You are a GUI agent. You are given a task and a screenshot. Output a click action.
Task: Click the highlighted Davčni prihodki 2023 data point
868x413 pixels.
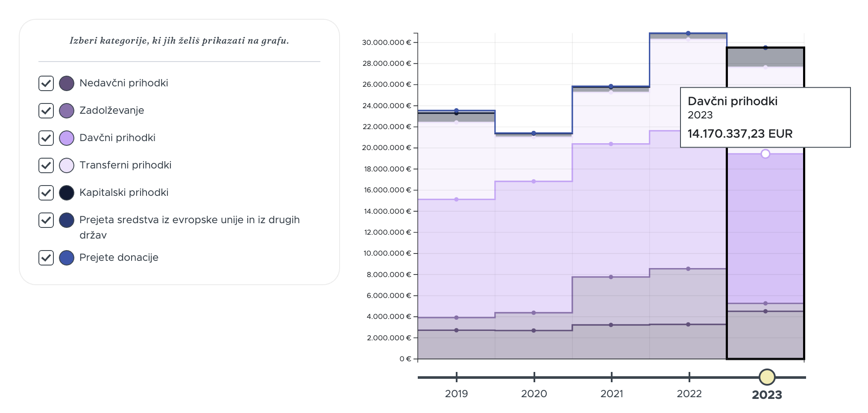pos(765,153)
